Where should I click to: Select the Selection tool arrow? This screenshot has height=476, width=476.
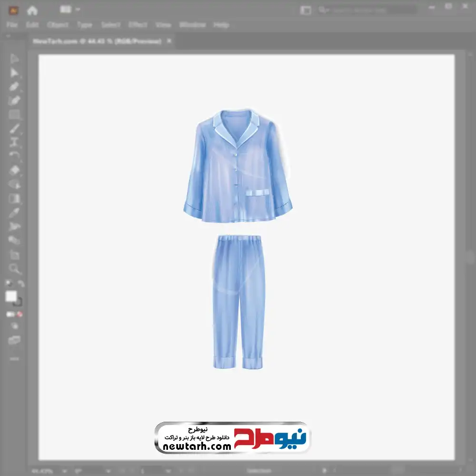15,59
